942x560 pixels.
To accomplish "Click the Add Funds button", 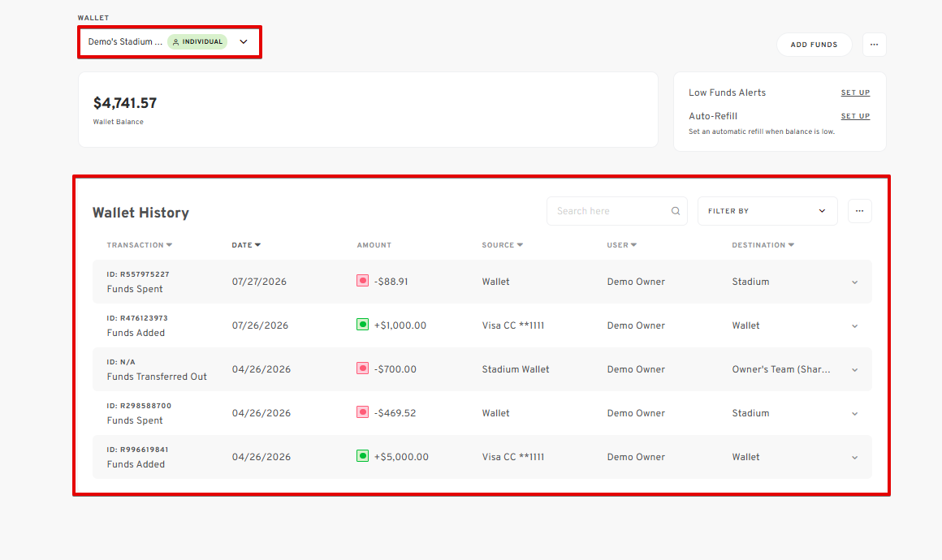I will (x=814, y=45).
